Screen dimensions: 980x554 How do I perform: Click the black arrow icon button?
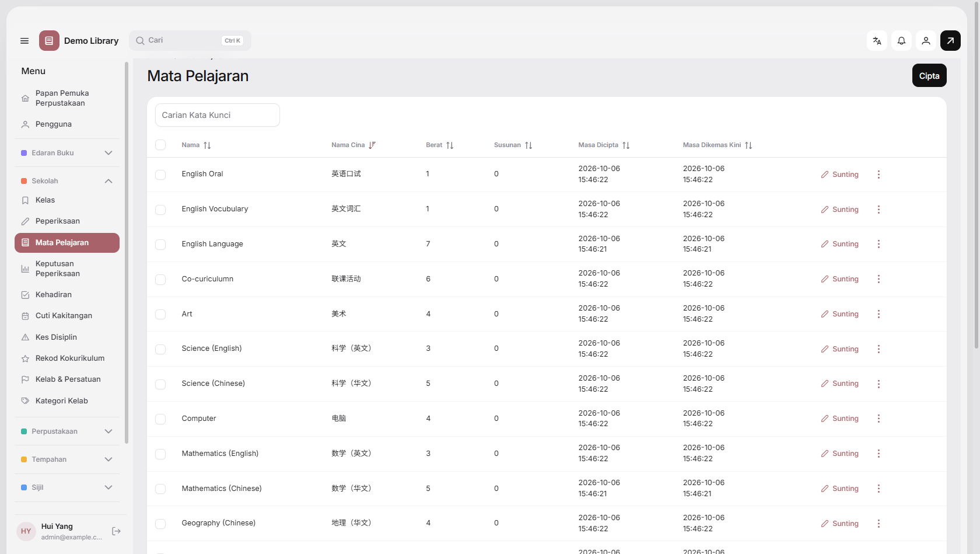click(950, 41)
